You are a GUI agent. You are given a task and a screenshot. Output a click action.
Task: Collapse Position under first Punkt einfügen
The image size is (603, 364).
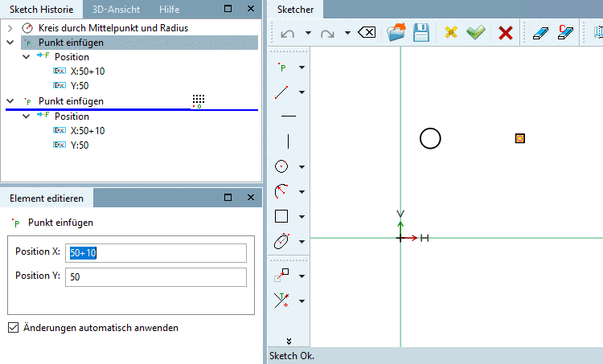click(x=27, y=57)
